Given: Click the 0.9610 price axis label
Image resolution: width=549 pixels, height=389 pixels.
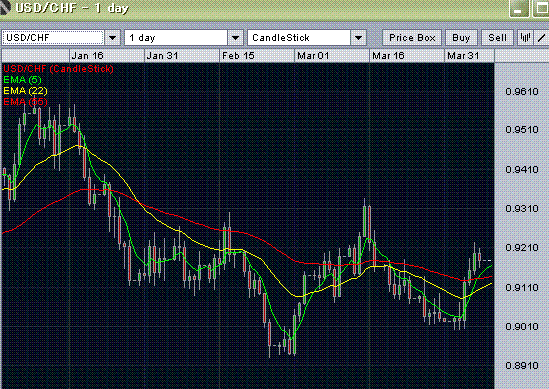Looking at the screenshot, I should pos(522,92).
